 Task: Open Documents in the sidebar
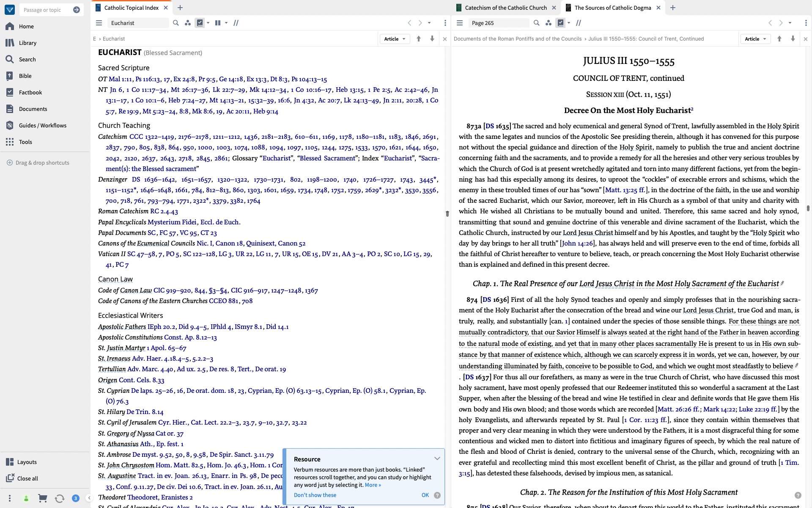[x=33, y=109]
